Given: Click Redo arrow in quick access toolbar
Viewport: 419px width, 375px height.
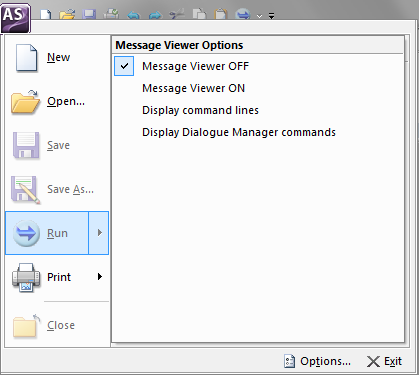Looking at the screenshot, I should (155, 15).
